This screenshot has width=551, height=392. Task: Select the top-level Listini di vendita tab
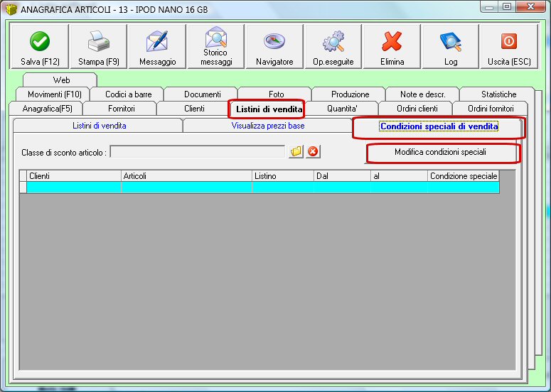[269, 109]
